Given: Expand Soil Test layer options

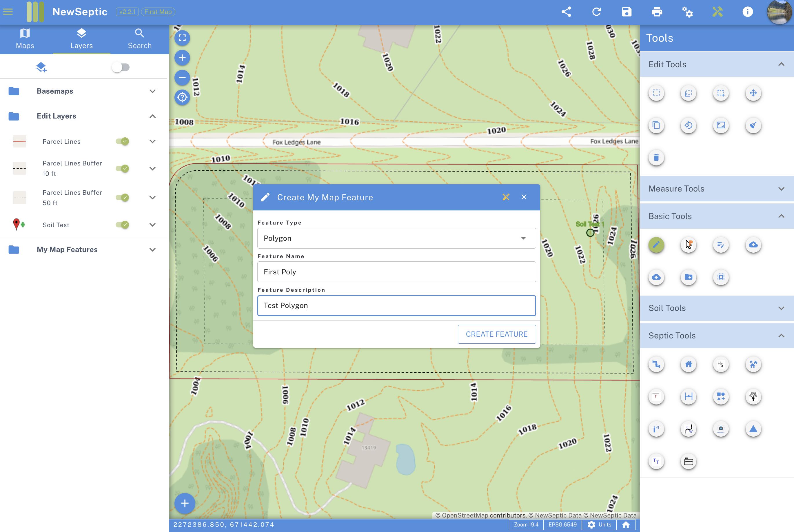Looking at the screenshot, I should click(x=152, y=225).
